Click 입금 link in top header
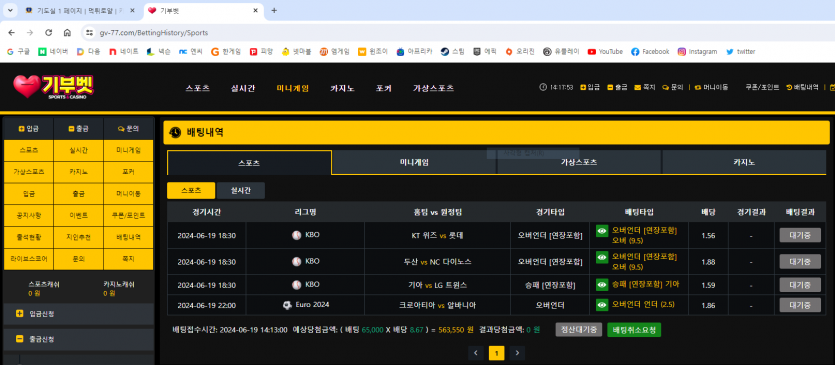Image resolution: width=835 pixels, height=365 pixels. tap(590, 87)
